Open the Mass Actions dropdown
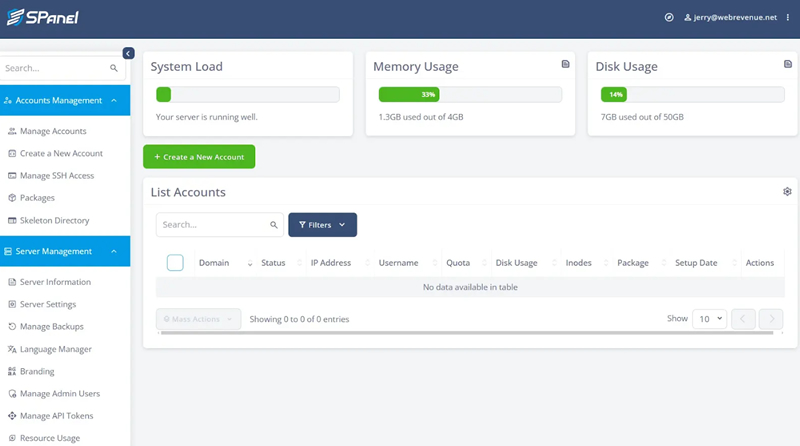Screen dimensions: 800x446 [x=198, y=319]
